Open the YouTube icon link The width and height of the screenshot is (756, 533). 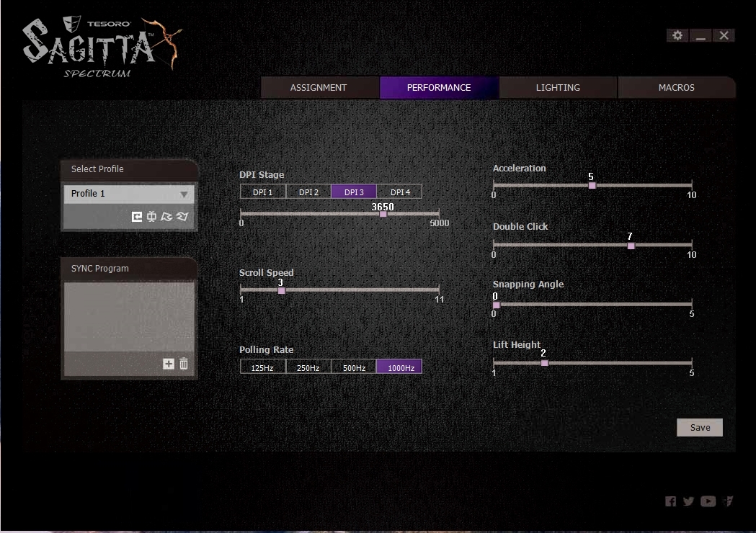(x=708, y=502)
